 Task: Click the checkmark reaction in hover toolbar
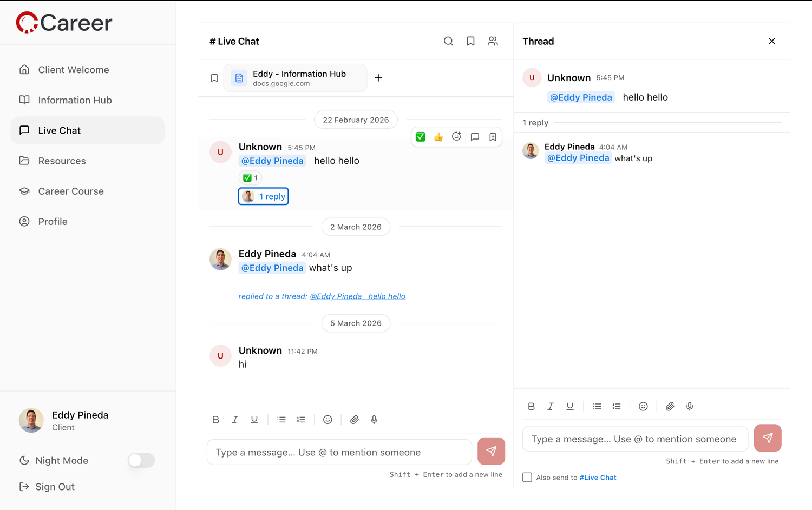point(421,137)
